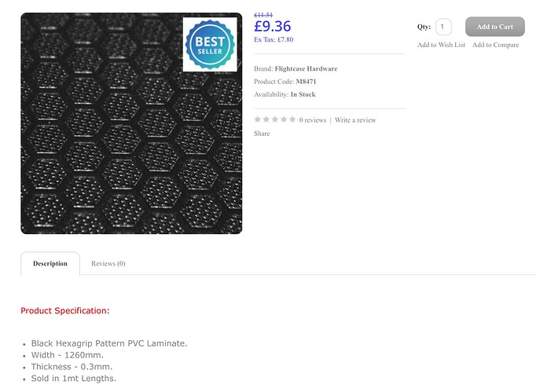The image size is (536, 392).
Task: Focus the Qty input field
Action: tap(443, 27)
